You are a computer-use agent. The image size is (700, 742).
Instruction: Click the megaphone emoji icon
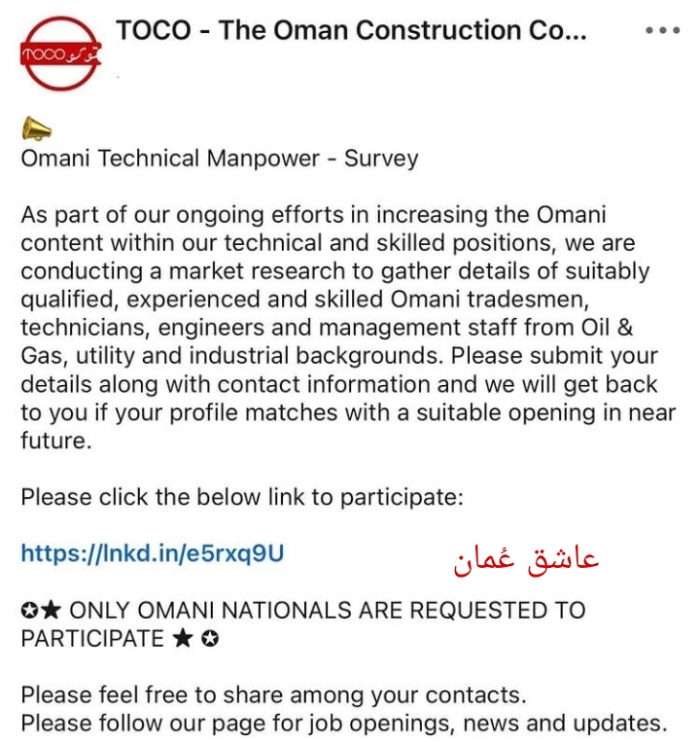tap(36, 129)
